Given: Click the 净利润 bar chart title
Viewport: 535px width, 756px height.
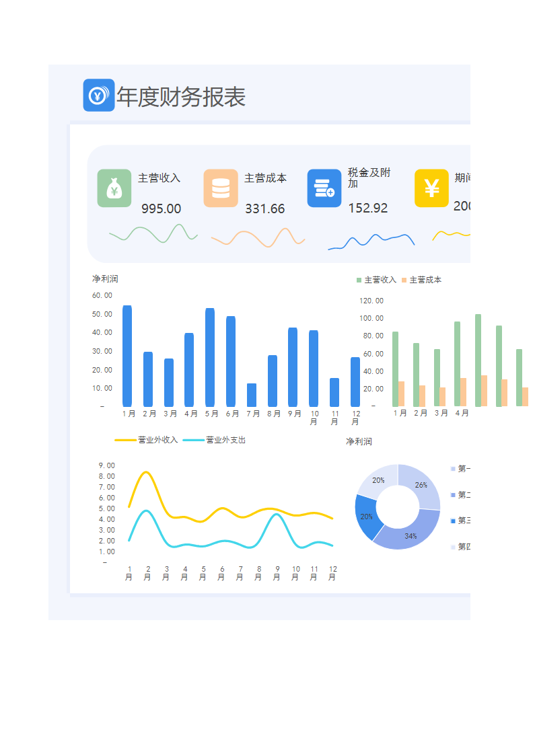Looking at the screenshot, I should pyautogui.click(x=105, y=278).
